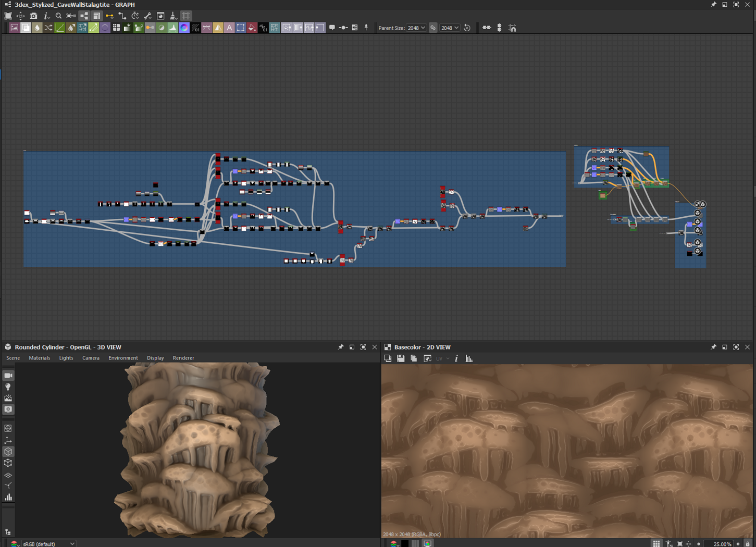Screen dimensions: 756x547
Task: Open the Parent Size width dropdown
Action: point(416,28)
